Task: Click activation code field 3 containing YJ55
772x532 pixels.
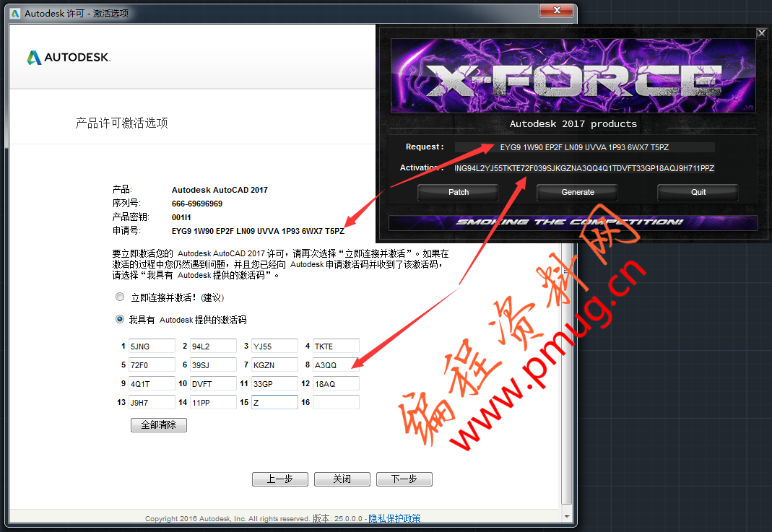Action: [x=274, y=346]
